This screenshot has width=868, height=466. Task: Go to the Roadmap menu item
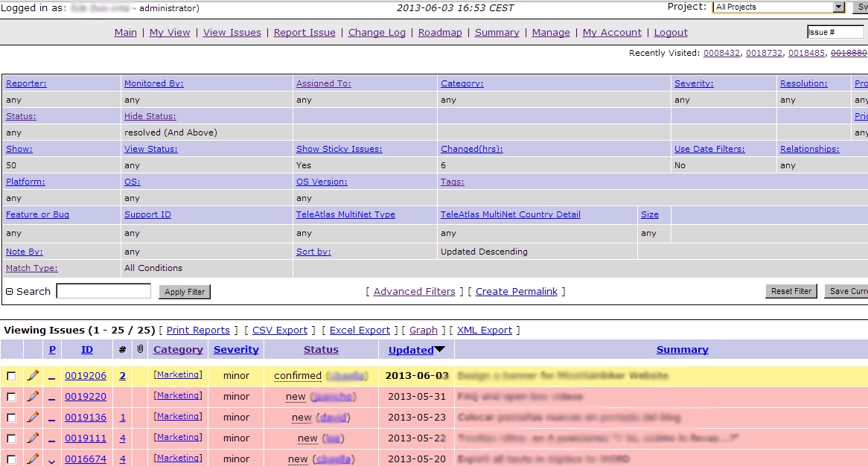click(x=440, y=33)
